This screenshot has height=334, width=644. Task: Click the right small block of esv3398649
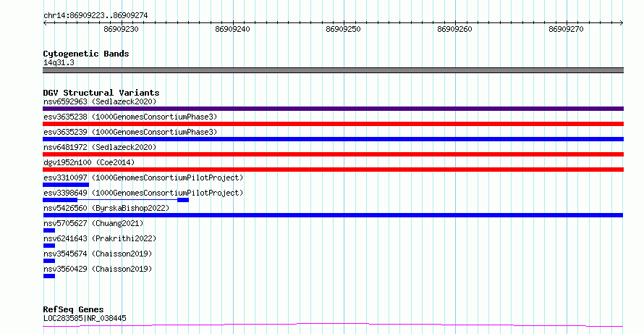coord(183,200)
